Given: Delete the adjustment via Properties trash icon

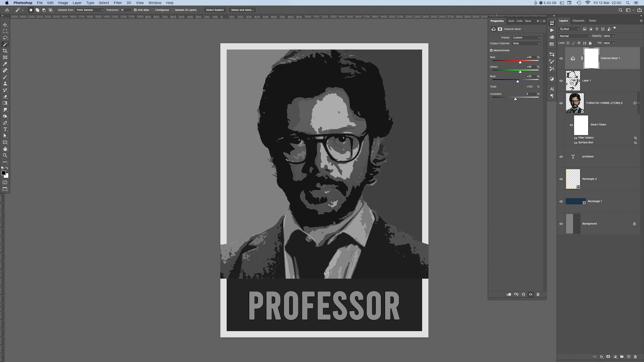Looking at the screenshot, I should [x=538, y=295].
